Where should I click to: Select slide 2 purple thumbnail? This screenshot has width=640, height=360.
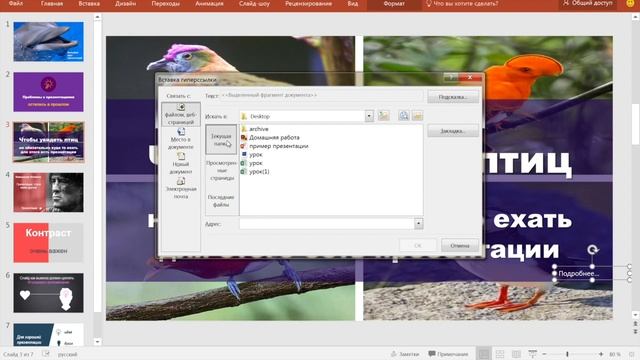tap(48, 92)
